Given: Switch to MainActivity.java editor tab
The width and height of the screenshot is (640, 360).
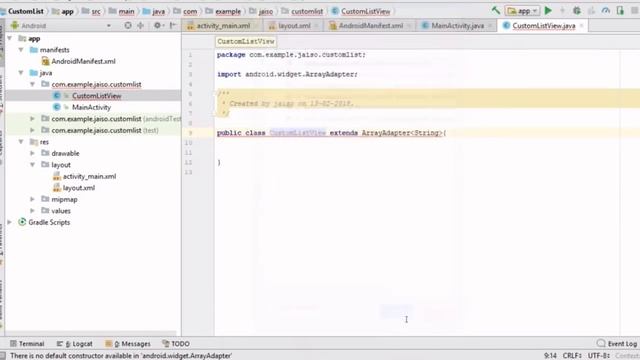Looking at the screenshot, I should click(457, 26).
